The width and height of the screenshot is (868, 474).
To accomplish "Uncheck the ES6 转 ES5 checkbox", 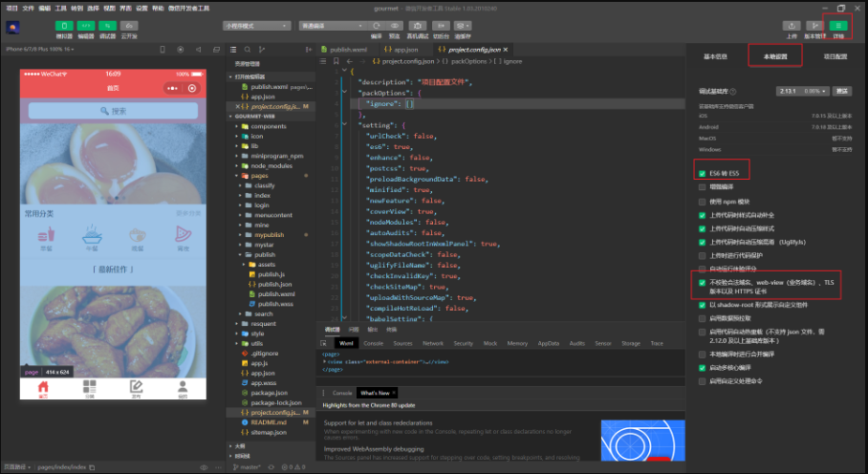I will click(x=703, y=174).
